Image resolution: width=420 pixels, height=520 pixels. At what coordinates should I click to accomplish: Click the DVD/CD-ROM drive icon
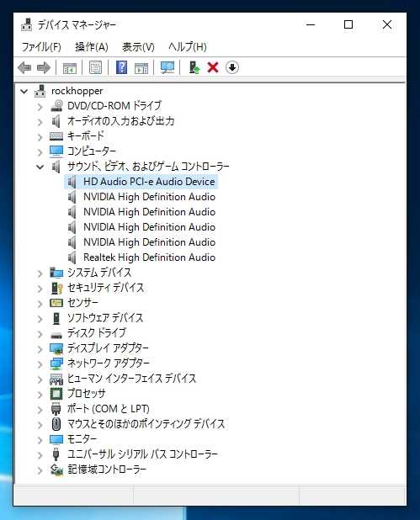tap(56, 106)
